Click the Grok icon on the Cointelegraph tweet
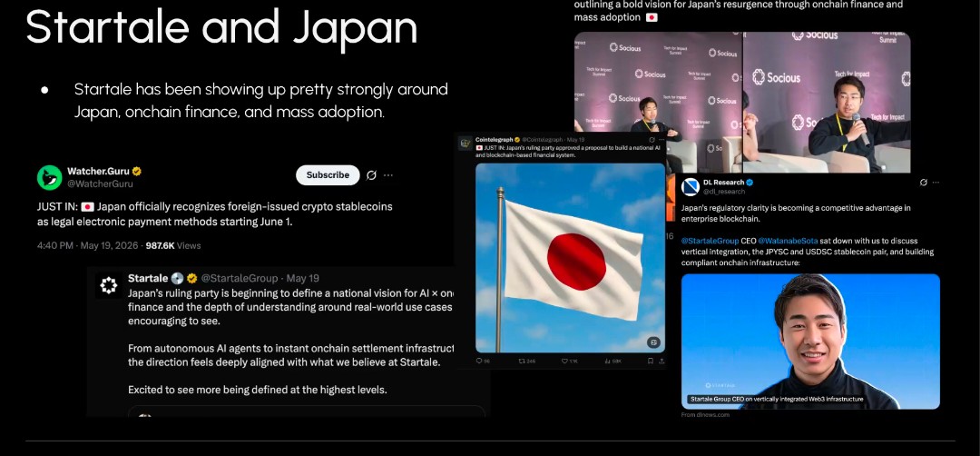The width and height of the screenshot is (980, 456). pyautogui.click(x=652, y=140)
